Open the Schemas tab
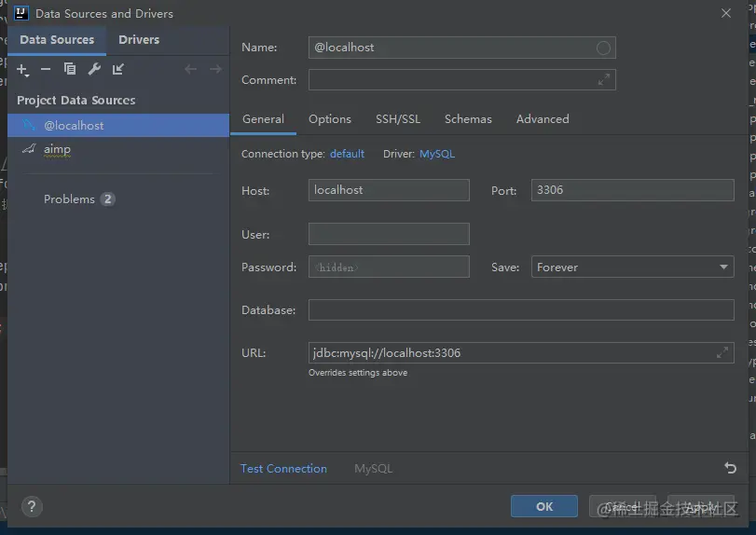Viewport: 756px width, 535px height. 468,119
